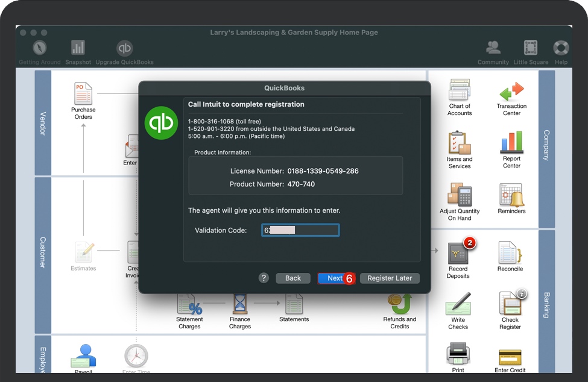588x382 pixels.
Task: Click the Validation Code input field
Action: coord(300,230)
